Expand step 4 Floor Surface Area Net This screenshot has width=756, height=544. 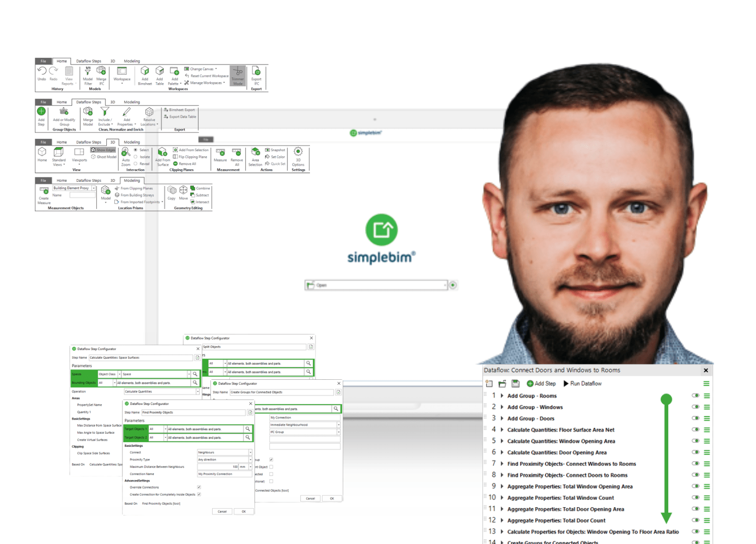click(x=502, y=430)
